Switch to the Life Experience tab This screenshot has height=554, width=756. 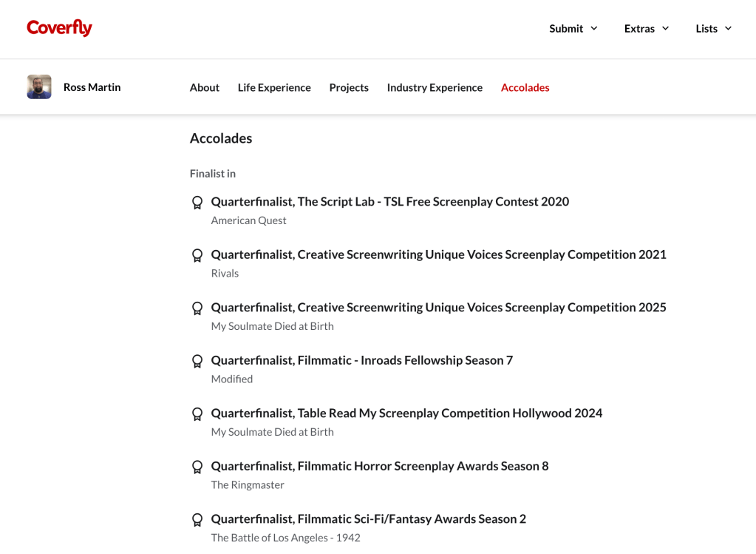[274, 87]
